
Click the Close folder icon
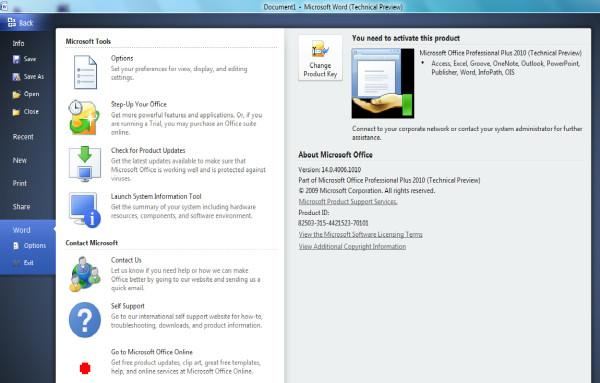(x=16, y=112)
